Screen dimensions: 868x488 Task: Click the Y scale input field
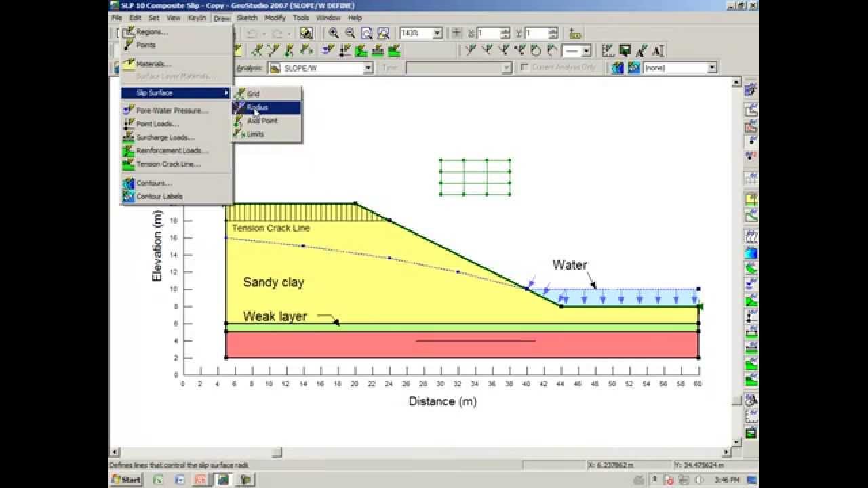pyautogui.click(x=536, y=33)
